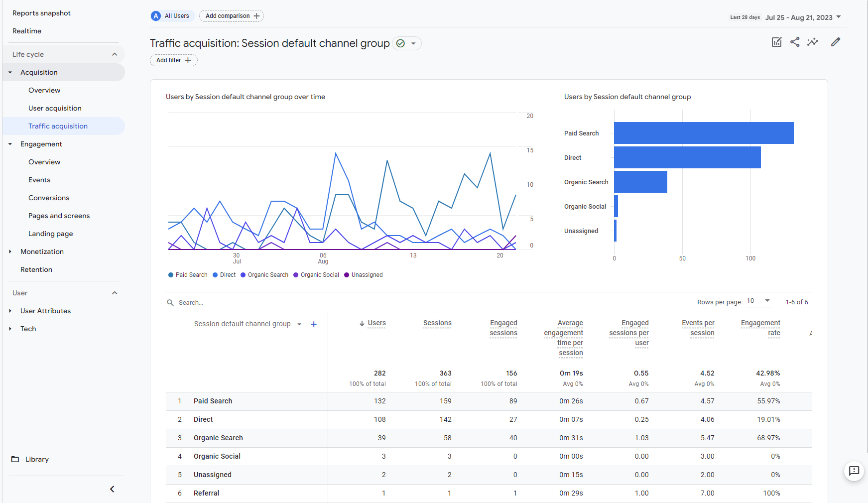Expand User Attributes group
868x503 pixels.
pyautogui.click(x=10, y=311)
